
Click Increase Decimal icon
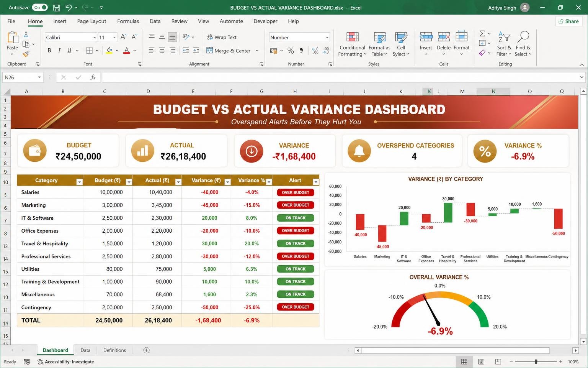coord(315,51)
